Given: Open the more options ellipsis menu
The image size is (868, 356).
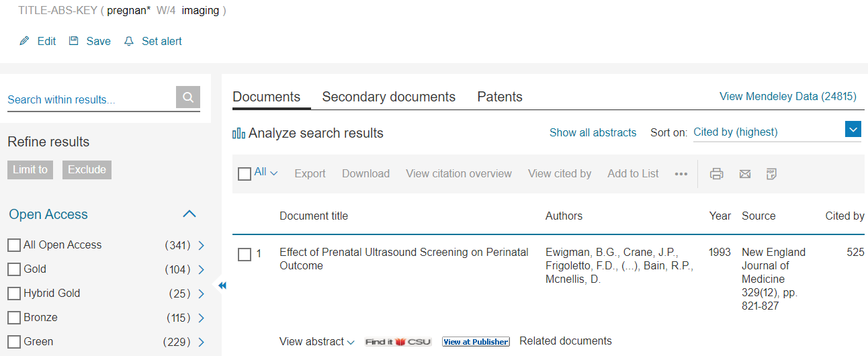Looking at the screenshot, I should 681,174.
